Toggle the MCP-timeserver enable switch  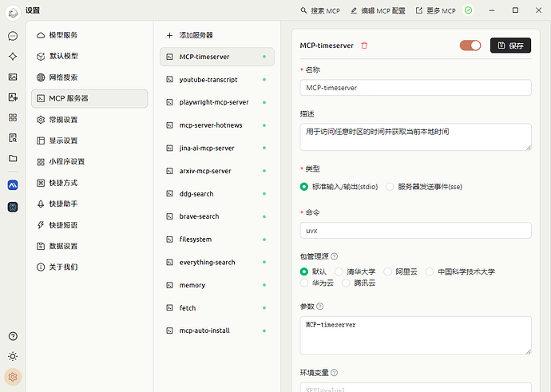click(470, 46)
